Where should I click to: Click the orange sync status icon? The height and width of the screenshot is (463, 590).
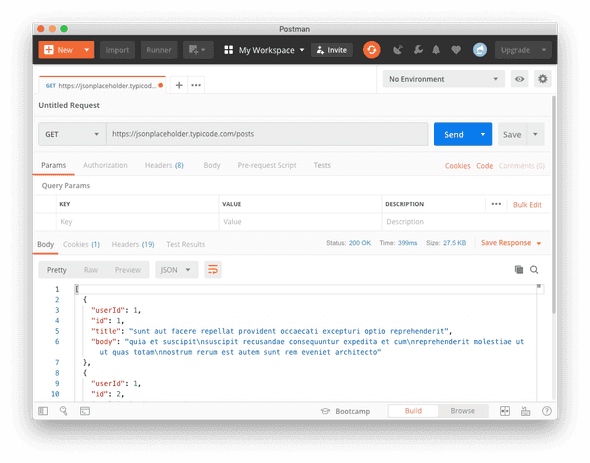pyautogui.click(x=371, y=50)
